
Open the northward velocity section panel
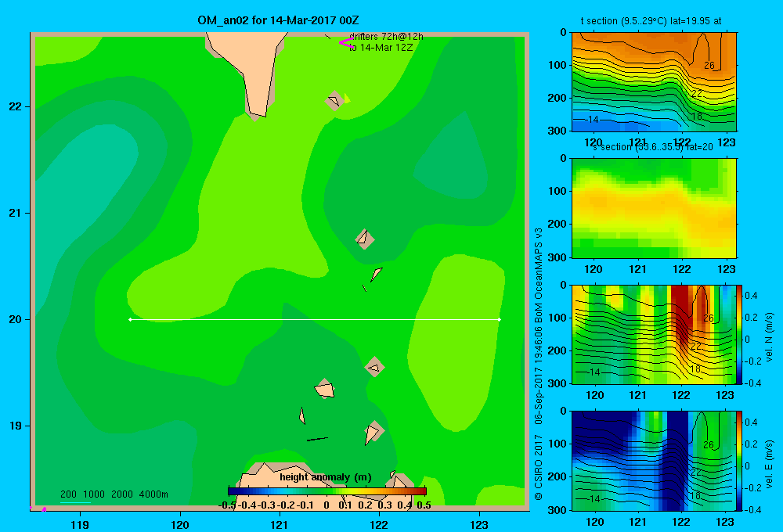tap(654, 334)
